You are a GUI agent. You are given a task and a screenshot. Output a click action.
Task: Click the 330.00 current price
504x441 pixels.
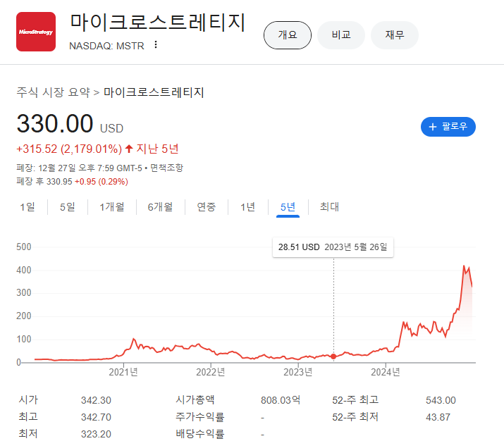pos(55,124)
